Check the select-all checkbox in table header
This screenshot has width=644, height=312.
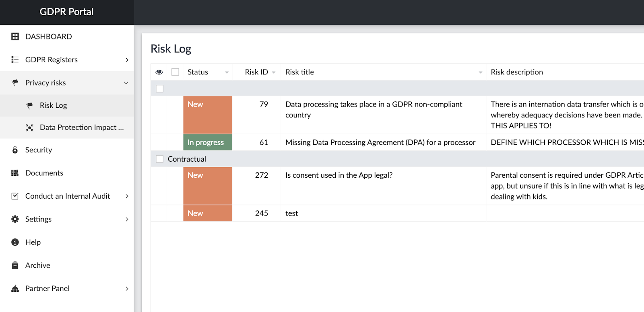175,72
